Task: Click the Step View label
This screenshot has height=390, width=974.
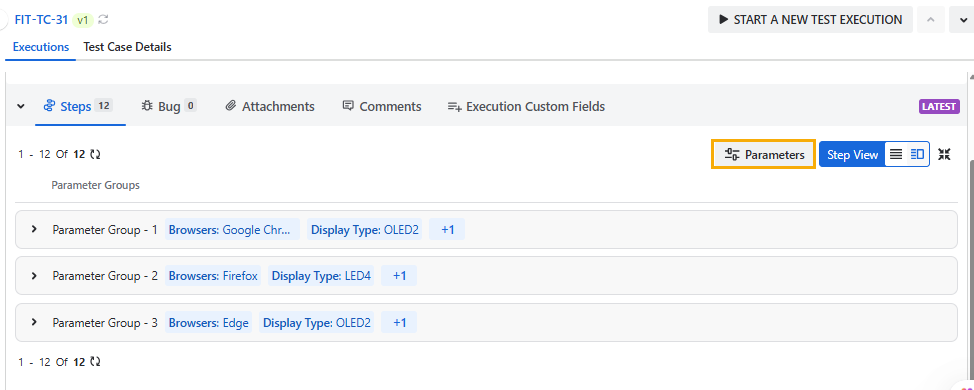Action: (852, 155)
